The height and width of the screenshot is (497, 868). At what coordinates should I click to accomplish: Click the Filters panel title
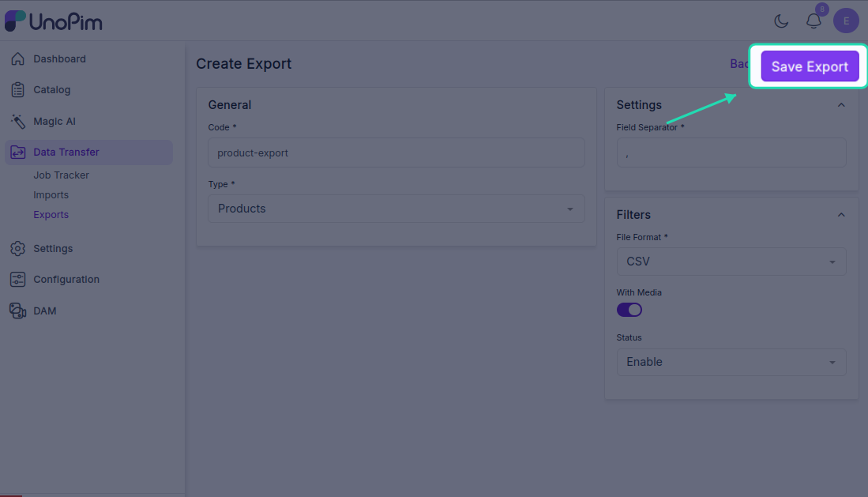(x=633, y=214)
